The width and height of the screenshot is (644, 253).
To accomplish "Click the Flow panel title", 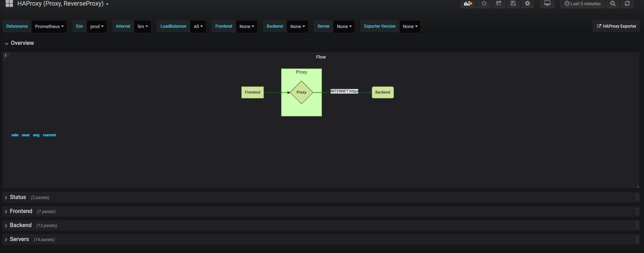I will click(321, 57).
